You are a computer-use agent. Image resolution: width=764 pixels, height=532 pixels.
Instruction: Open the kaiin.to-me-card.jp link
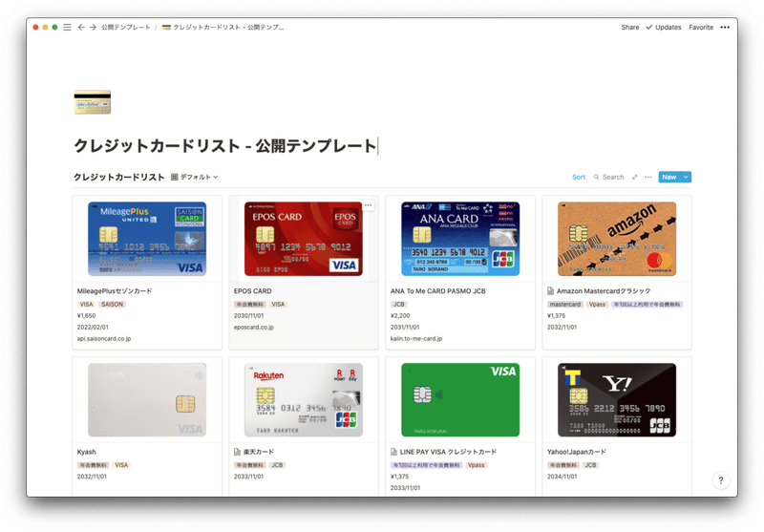[x=416, y=339]
